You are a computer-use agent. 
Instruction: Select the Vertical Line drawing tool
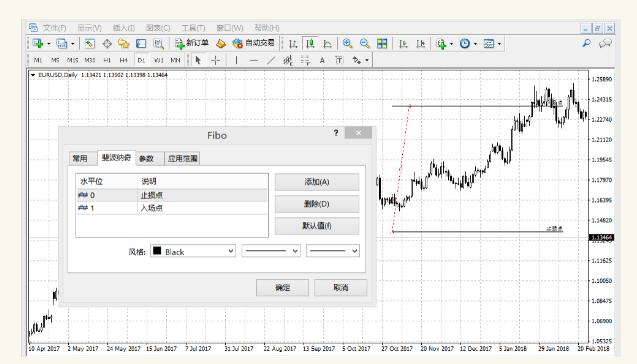click(x=236, y=60)
